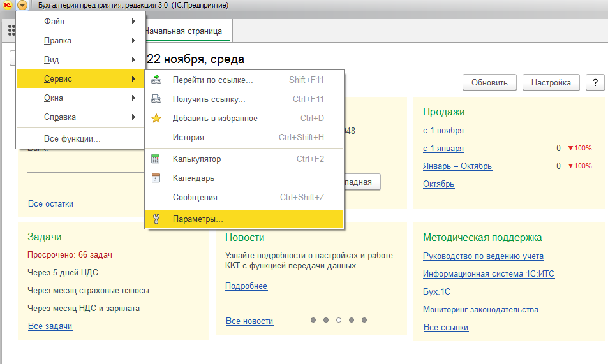Click the Продажи section heading
Viewport: 608px width, 364px height.
pyautogui.click(x=443, y=112)
